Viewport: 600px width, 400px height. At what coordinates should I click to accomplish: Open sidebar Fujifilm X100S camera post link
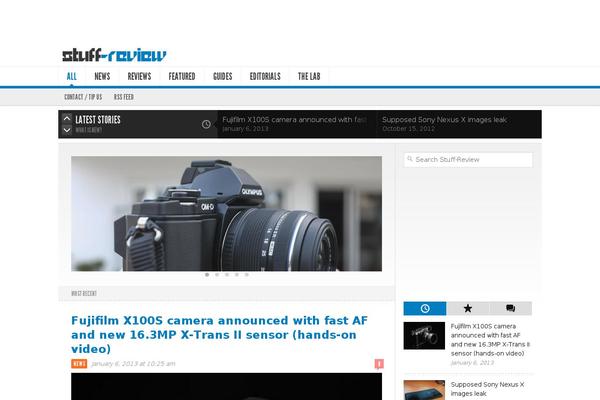(x=490, y=340)
